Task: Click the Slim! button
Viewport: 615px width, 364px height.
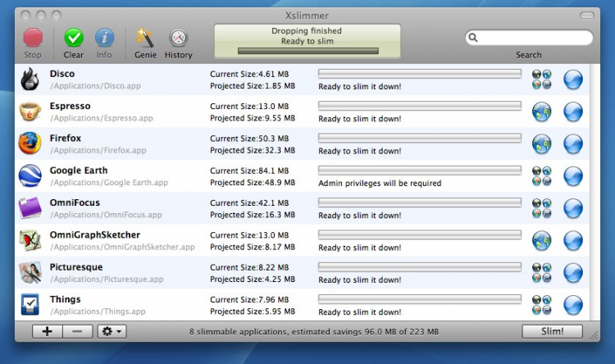Action: [552, 331]
